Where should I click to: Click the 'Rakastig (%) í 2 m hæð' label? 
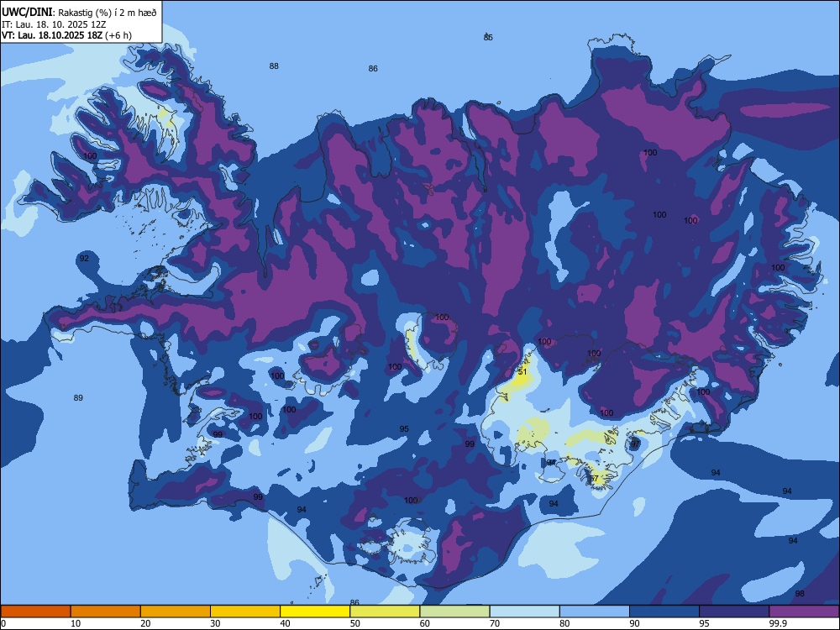pos(108,13)
